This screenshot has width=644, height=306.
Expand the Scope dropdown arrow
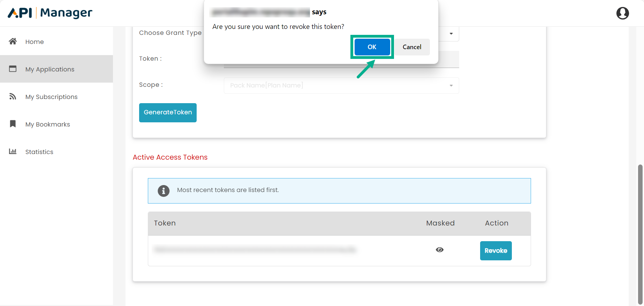(451, 86)
